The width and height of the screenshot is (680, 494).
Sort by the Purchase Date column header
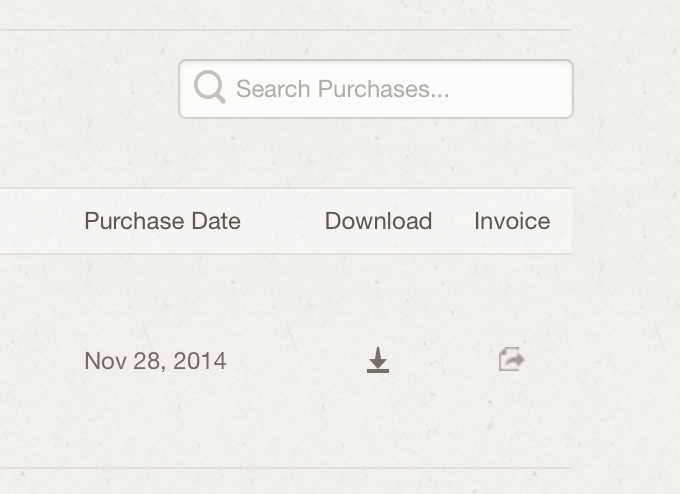[x=163, y=221]
